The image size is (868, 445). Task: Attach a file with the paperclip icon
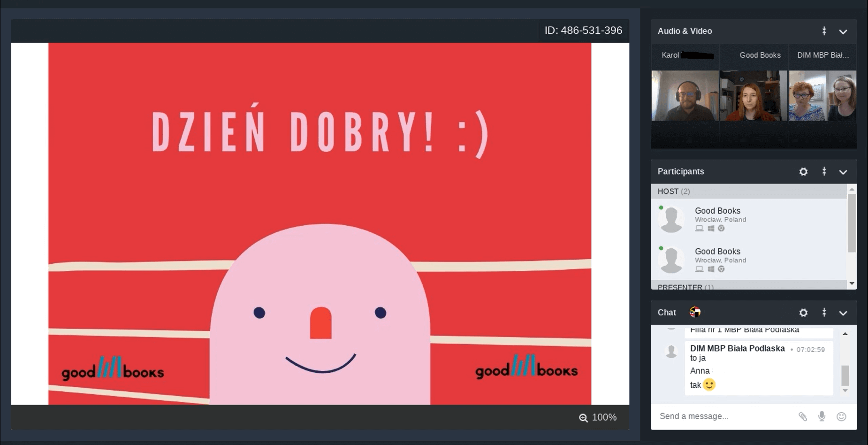click(803, 416)
